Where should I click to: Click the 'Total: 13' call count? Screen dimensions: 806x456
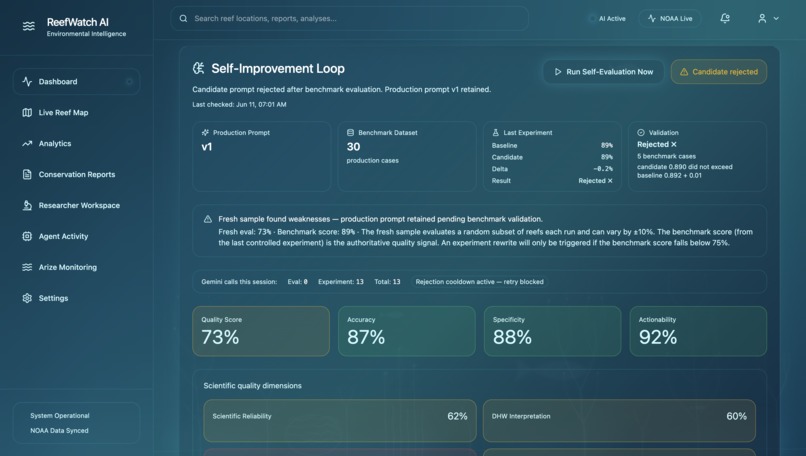tap(387, 282)
